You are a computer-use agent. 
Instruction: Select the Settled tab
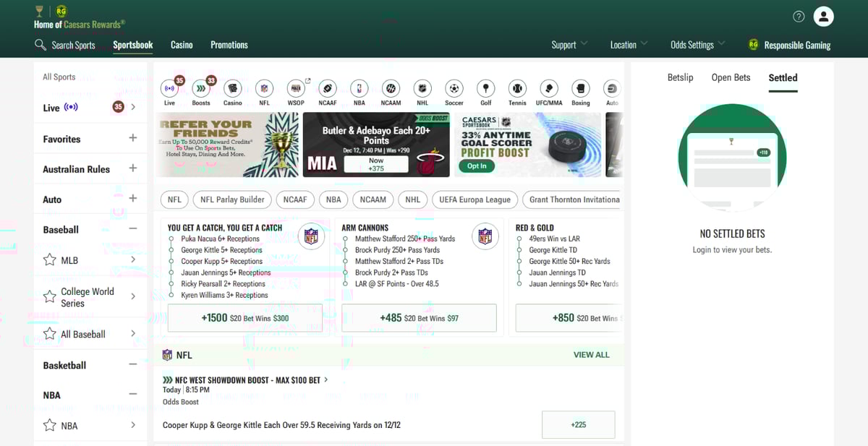783,77
